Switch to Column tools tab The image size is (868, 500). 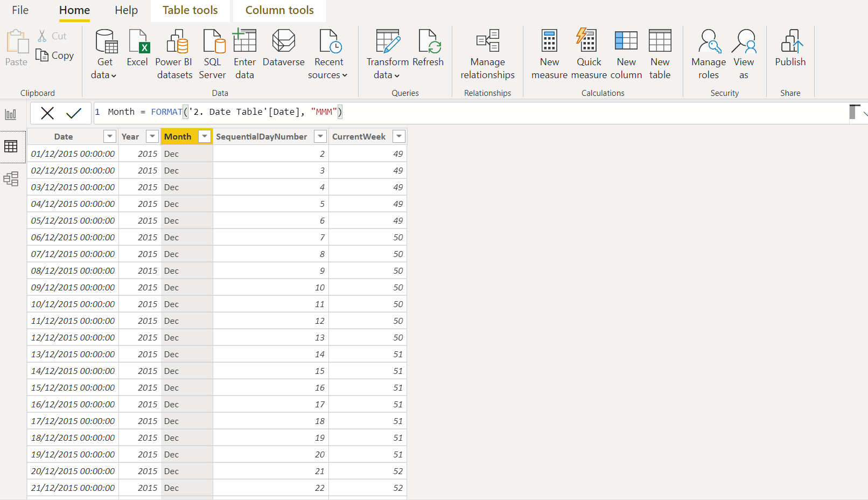279,10
